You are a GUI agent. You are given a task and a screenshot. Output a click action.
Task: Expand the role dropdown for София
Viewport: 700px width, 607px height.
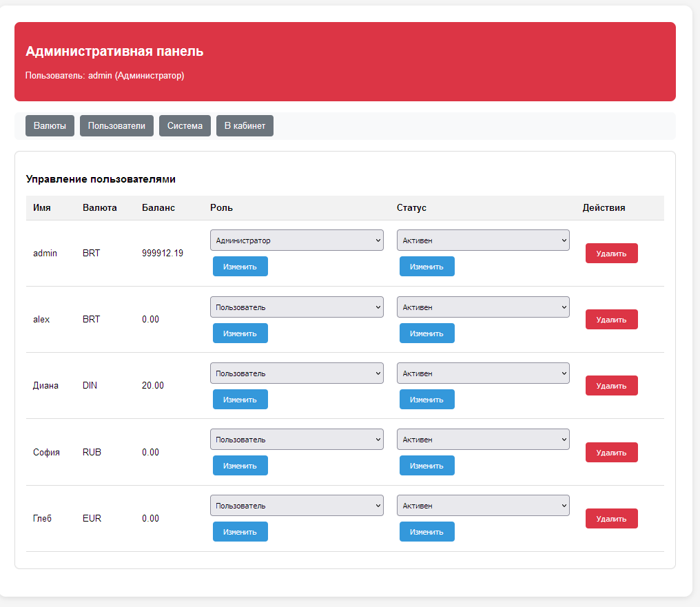296,440
